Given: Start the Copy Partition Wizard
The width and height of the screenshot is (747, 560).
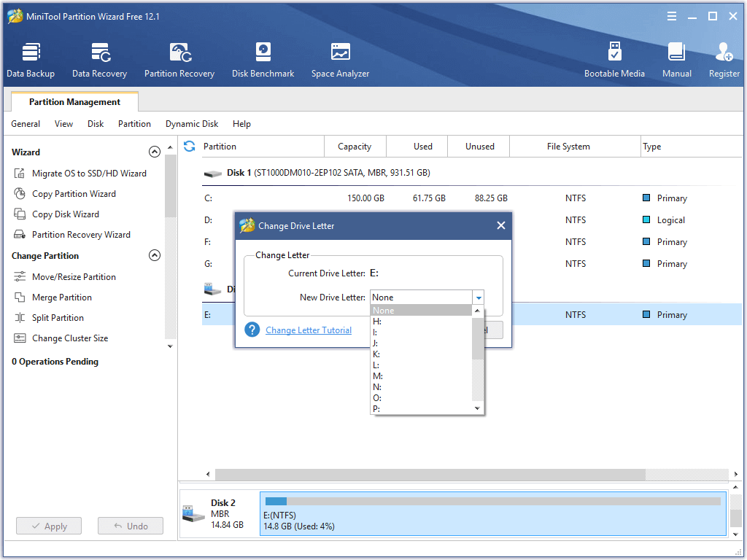Looking at the screenshot, I should (65, 194).
